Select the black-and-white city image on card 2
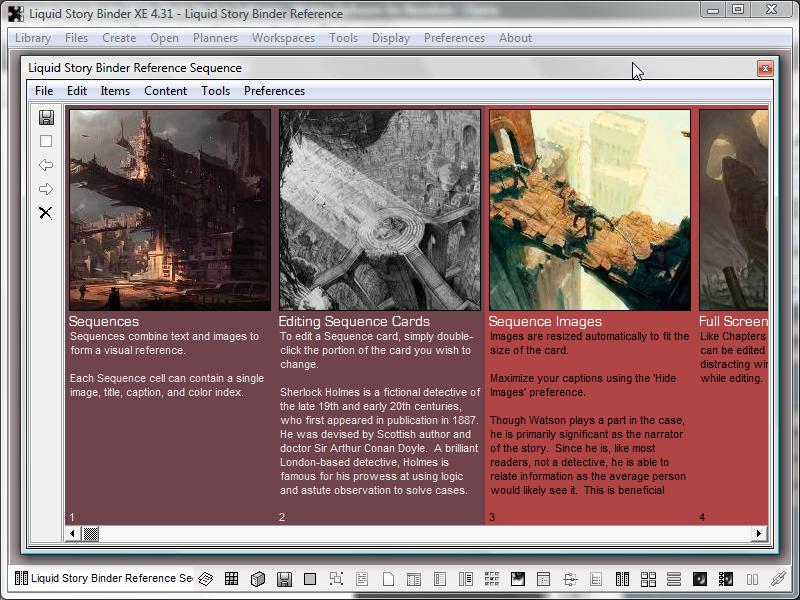Viewport: 800px width, 600px height. [x=380, y=210]
